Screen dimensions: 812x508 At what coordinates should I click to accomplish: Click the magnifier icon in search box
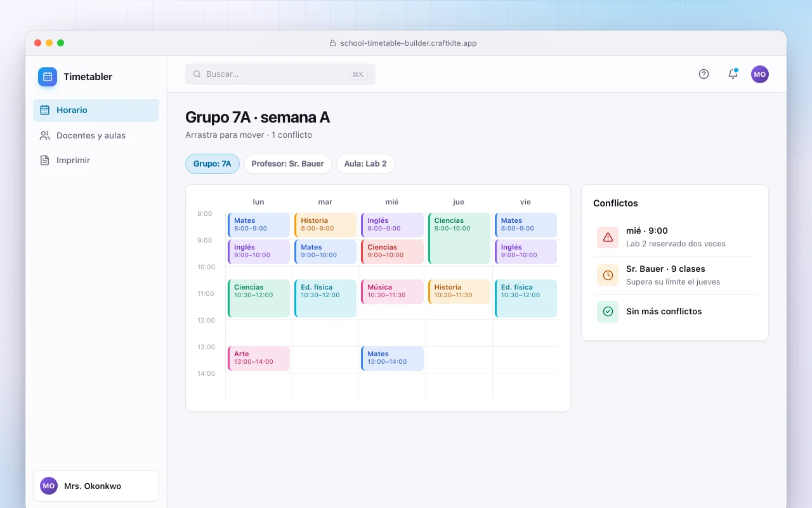coord(197,74)
